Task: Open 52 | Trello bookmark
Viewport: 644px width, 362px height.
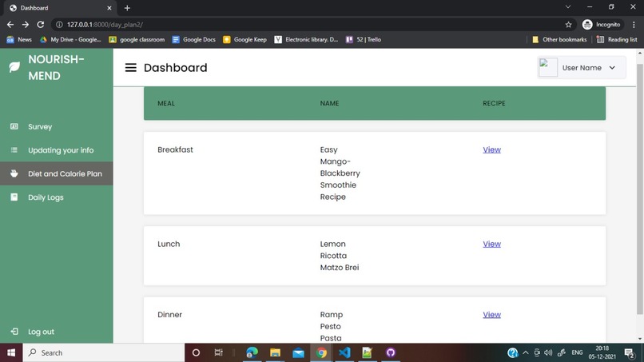Action: point(364,39)
